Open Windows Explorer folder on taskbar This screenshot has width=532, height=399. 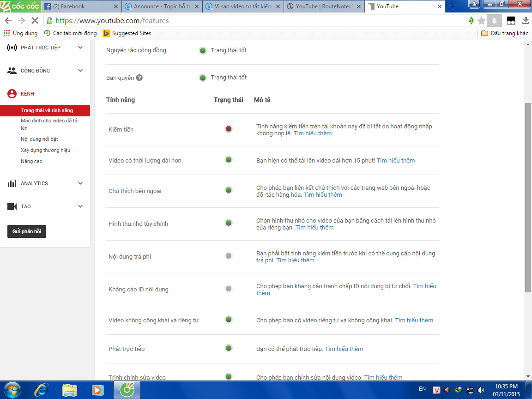[70, 390]
